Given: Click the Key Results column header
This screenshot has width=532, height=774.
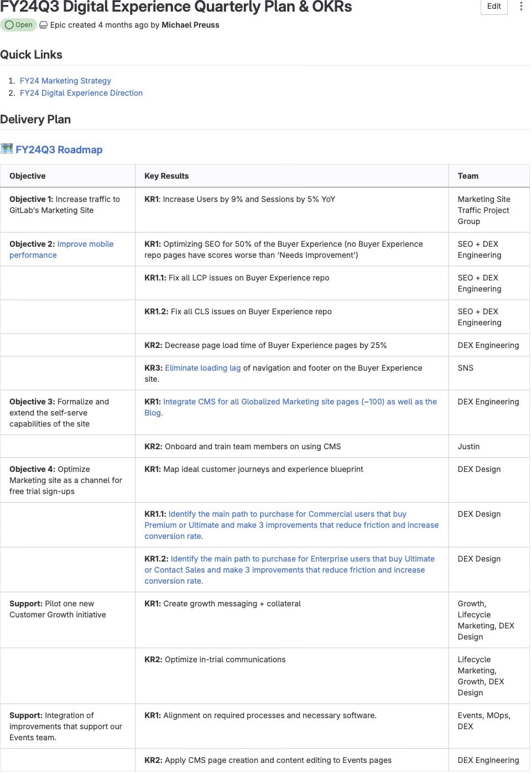Looking at the screenshot, I should click(166, 176).
